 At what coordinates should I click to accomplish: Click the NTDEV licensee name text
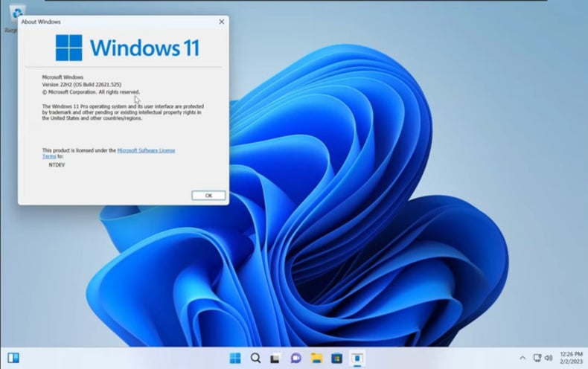coord(57,164)
